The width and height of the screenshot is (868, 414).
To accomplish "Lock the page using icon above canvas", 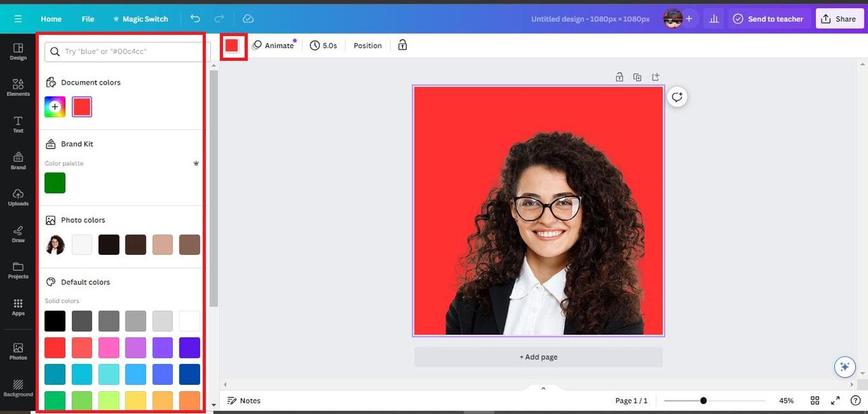I will [619, 77].
